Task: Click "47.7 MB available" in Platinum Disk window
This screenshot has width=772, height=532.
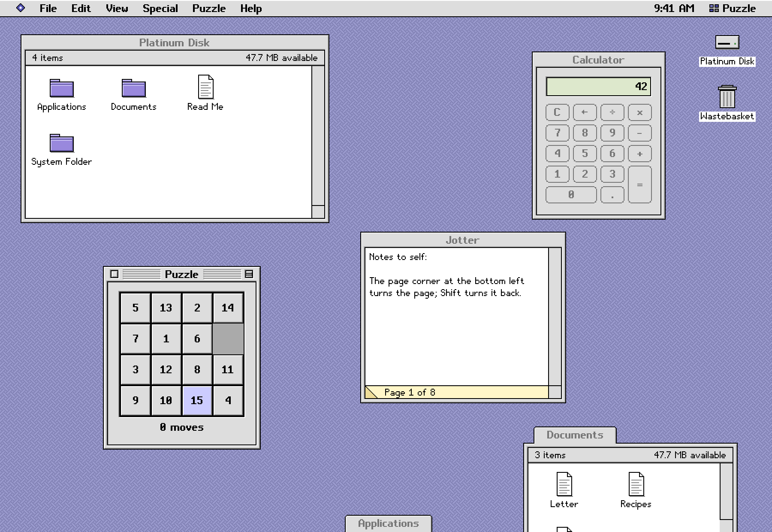Action: (x=282, y=58)
